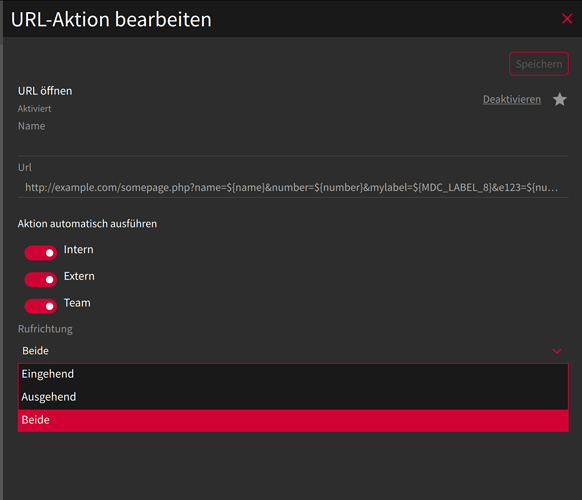Disable the Team toggle
This screenshot has height=500, width=582.
coord(40,306)
